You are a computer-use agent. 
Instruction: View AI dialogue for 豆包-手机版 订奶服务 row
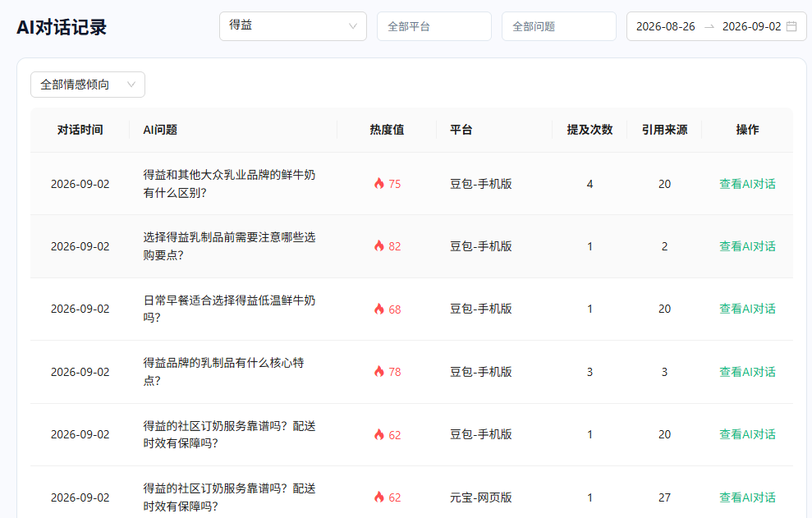[x=747, y=434]
